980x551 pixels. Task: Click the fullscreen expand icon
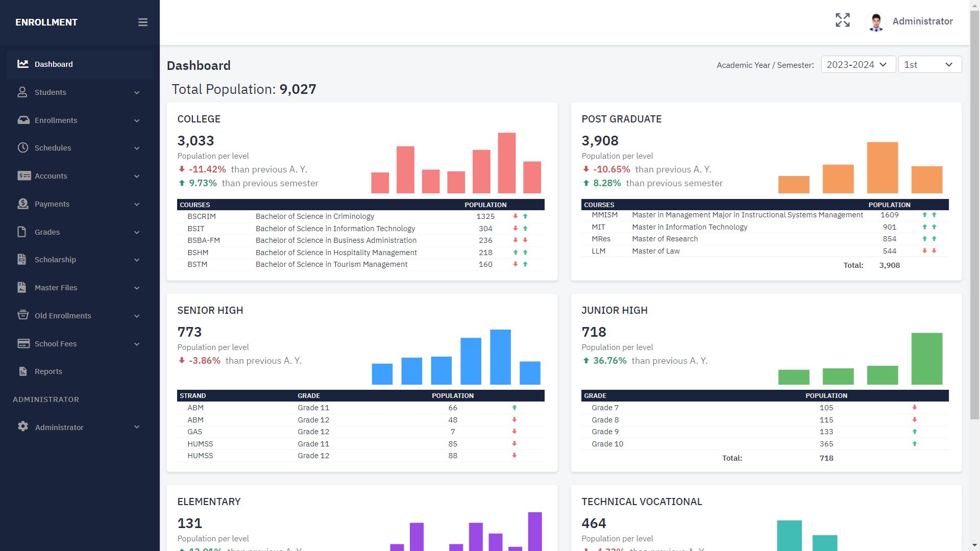tap(843, 20)
